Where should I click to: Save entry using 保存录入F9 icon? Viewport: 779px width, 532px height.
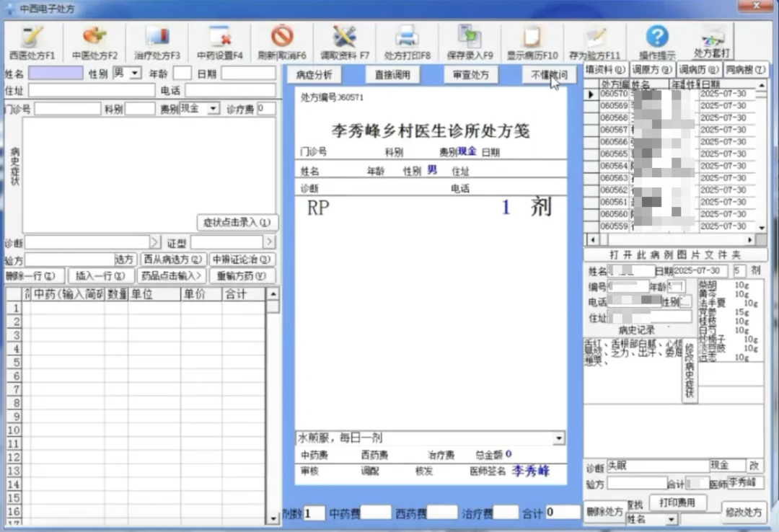(470, 43)
